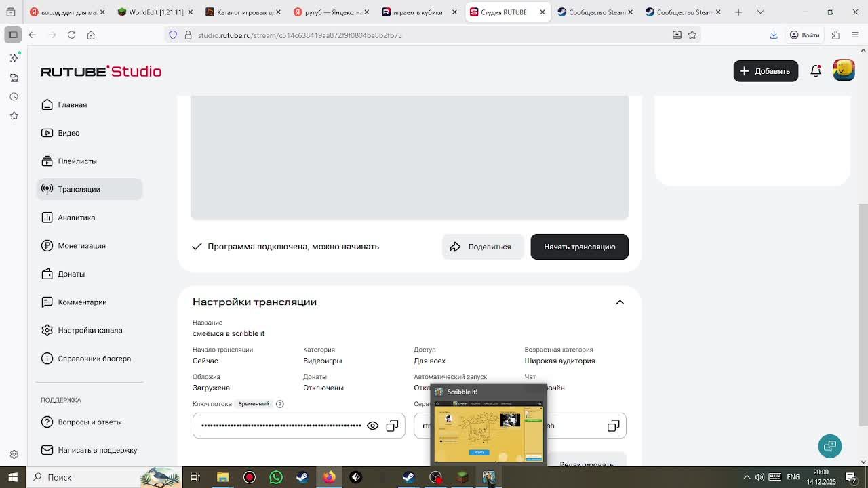This screenshot has height=488, width=868.
Task: Click the browser Back arrow
Action: [33, 35]
